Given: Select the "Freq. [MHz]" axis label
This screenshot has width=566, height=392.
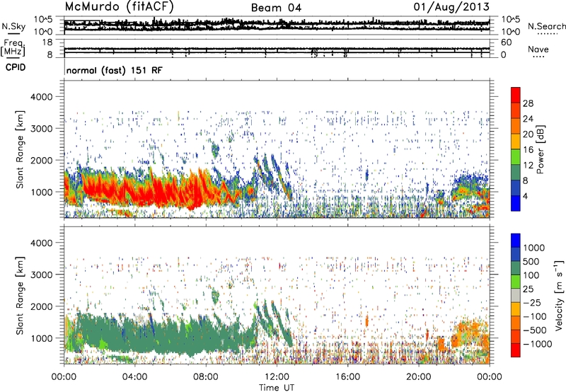Looking at the screenshot, I should (x=13, y=49).
